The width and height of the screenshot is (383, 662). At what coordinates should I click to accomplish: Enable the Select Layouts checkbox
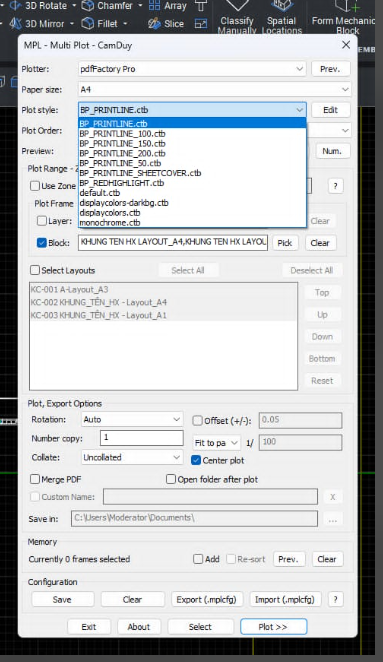pos(35,270)
